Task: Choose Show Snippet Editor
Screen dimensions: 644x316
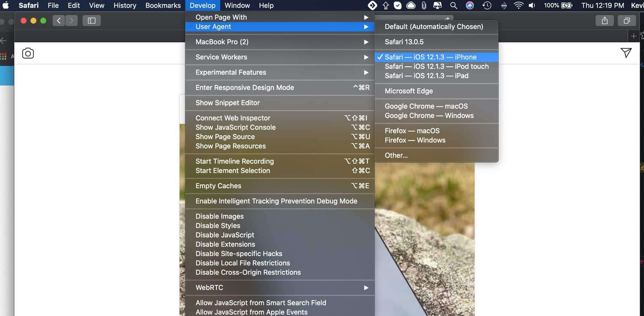Action: click(x=280, y=103)
